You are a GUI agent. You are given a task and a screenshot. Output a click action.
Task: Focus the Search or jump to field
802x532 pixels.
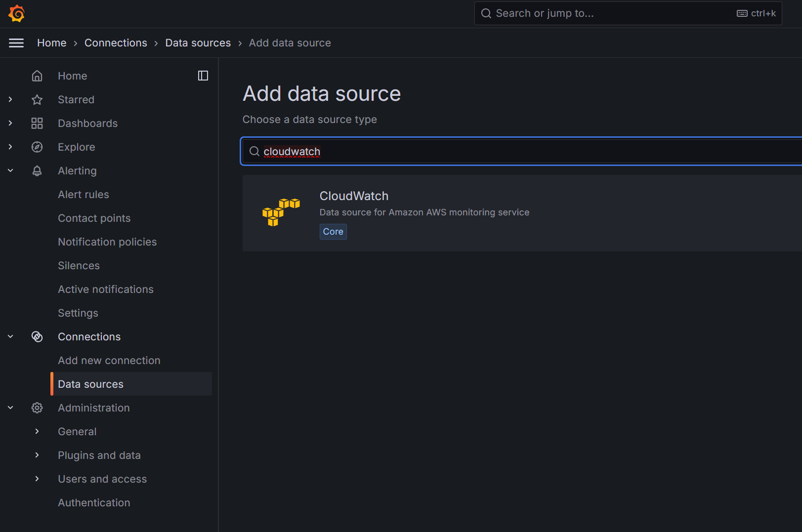click(628, 13)
